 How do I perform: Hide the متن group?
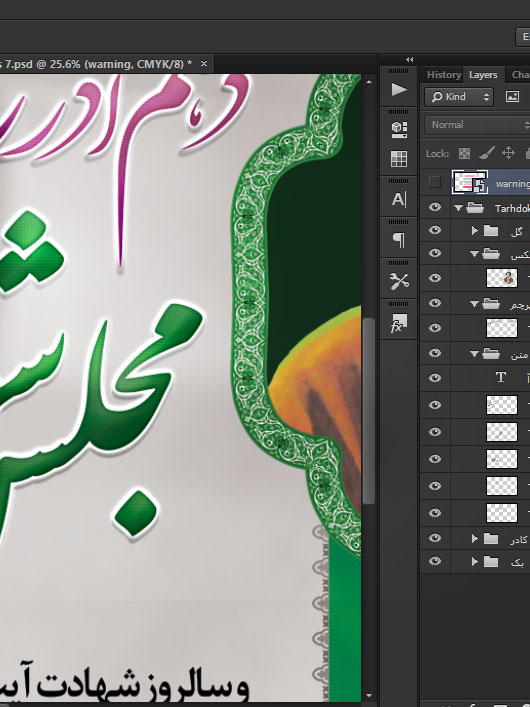tap(435, 353)
